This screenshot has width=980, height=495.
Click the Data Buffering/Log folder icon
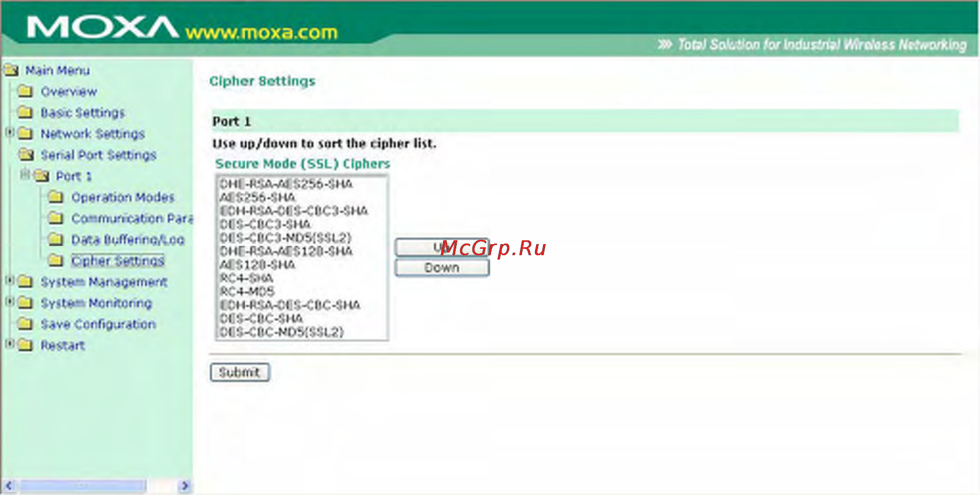(x=56, y=239)
